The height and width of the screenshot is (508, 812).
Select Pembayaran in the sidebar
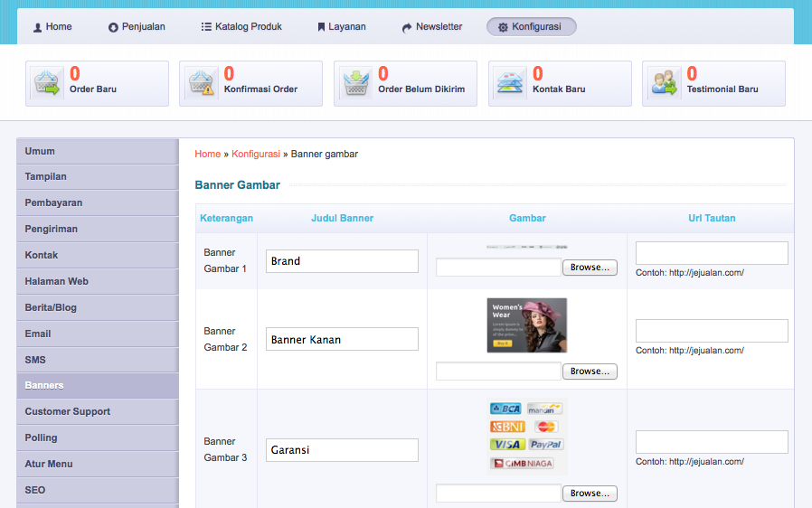[54, 202]
